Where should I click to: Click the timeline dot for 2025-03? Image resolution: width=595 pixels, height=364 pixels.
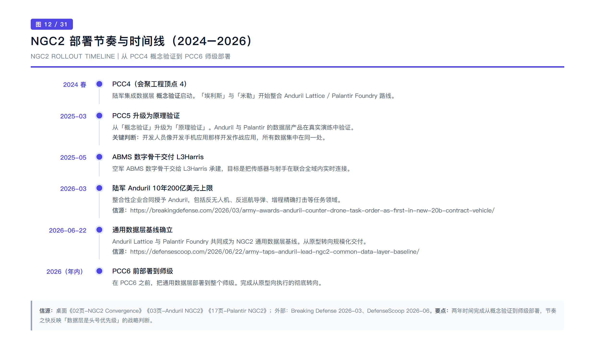coord(99,116)
